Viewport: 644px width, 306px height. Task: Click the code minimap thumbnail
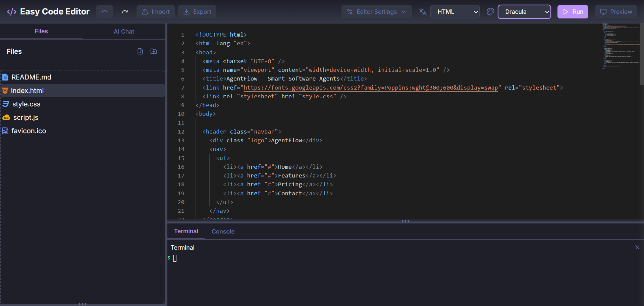(621, 46)
